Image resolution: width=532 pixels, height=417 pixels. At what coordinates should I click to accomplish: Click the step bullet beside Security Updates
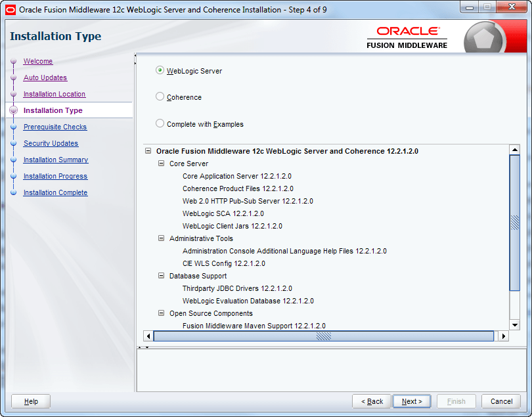14,143
